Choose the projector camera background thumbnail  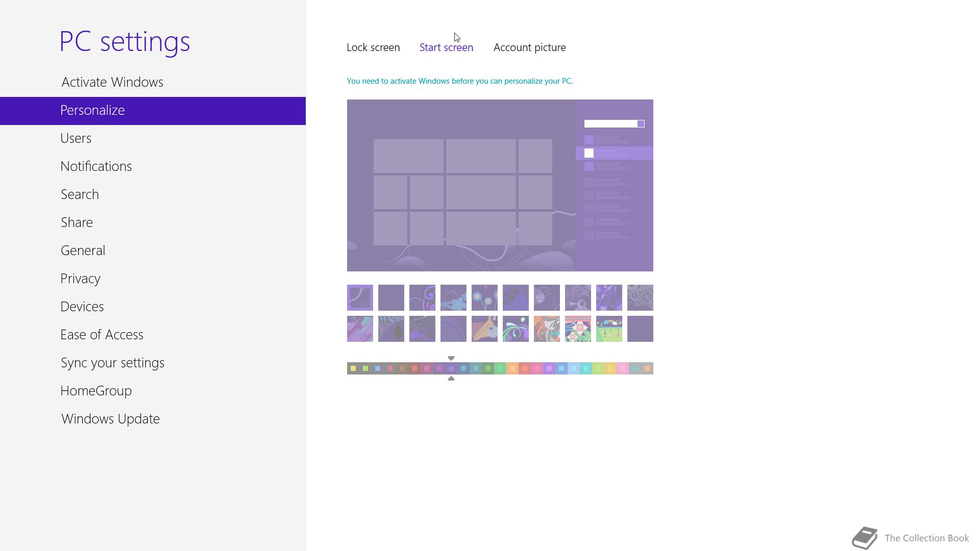point(578,297)
